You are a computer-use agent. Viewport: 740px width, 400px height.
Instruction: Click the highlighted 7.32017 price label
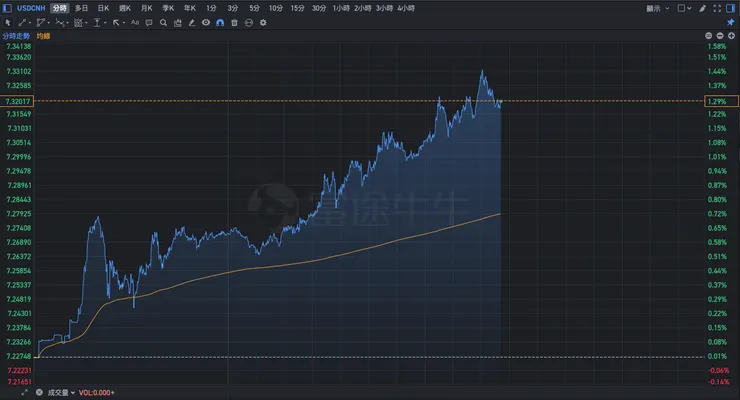(x=17, y=101)
